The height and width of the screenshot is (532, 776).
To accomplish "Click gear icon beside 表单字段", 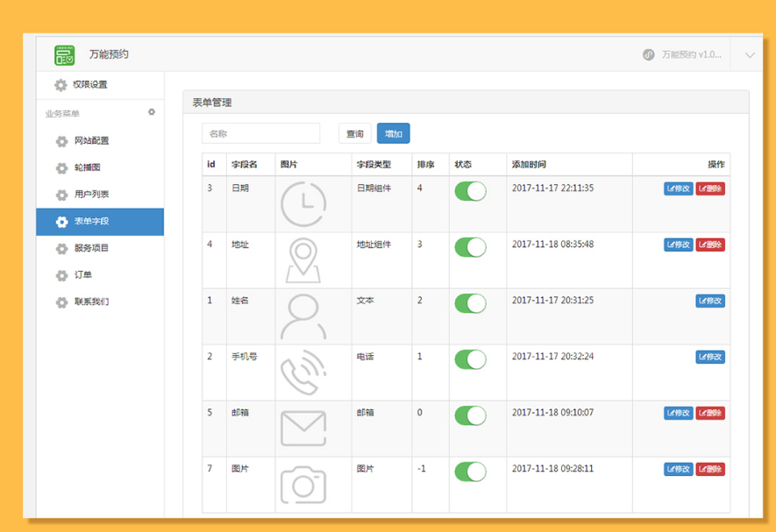I will pos(61,222).
